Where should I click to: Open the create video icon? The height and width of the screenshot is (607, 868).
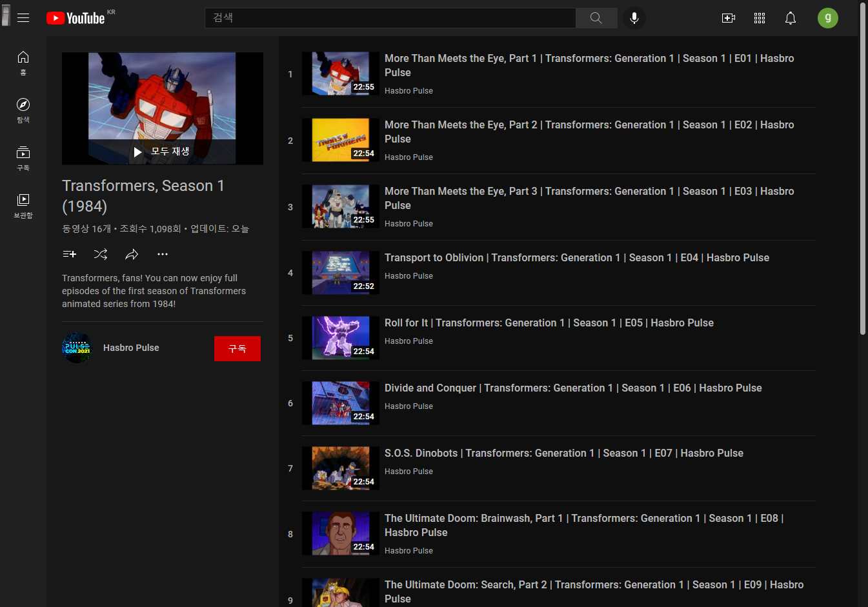point(729,18)
